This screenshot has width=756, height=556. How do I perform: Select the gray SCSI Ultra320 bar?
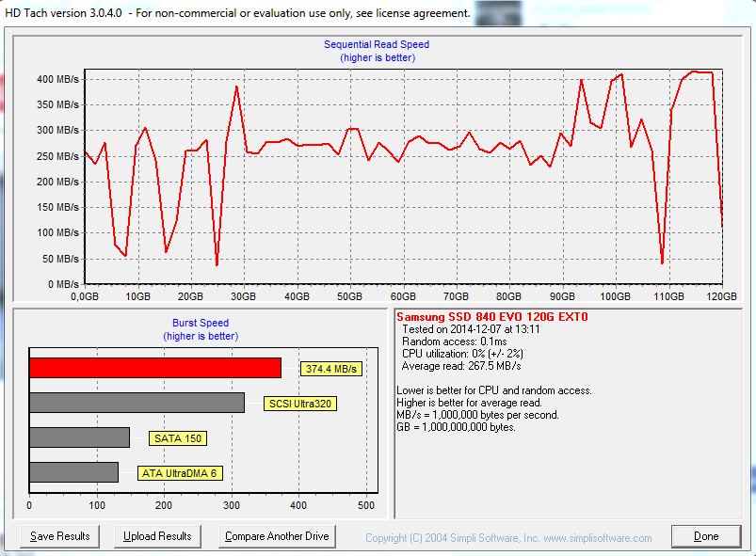(137, 403)
